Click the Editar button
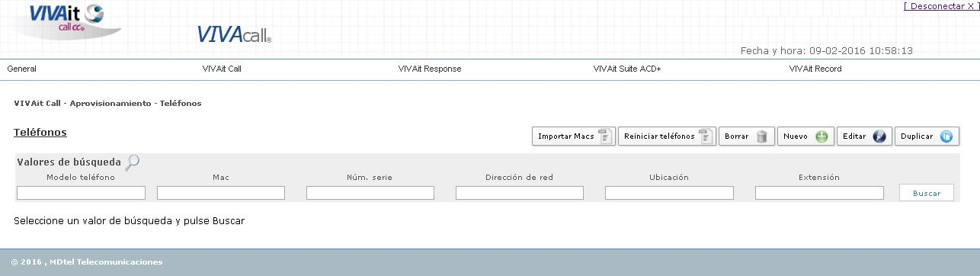The height and width of the screenshot is (276, 980). pyautogui.click(x=864, y=136)
